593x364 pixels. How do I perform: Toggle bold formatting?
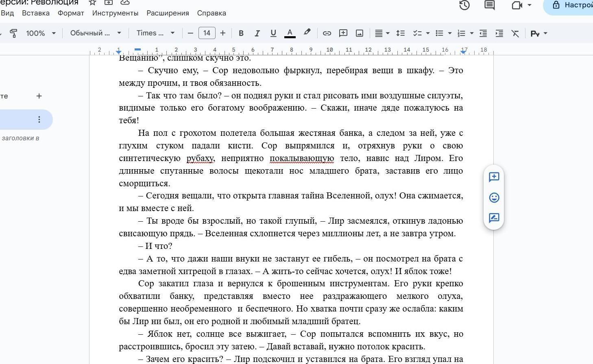tap(241, 33)
